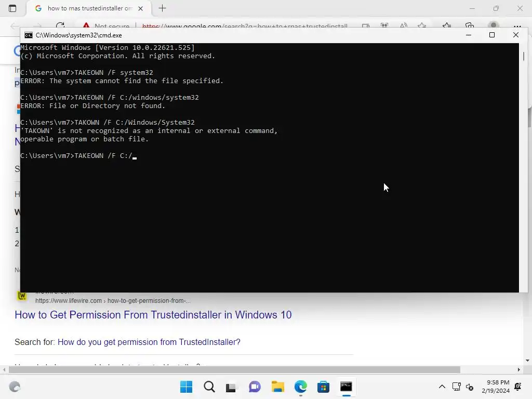Open the Chat app on taskbar
This screenshot has height=399, width=532.
tap(255, 387)
